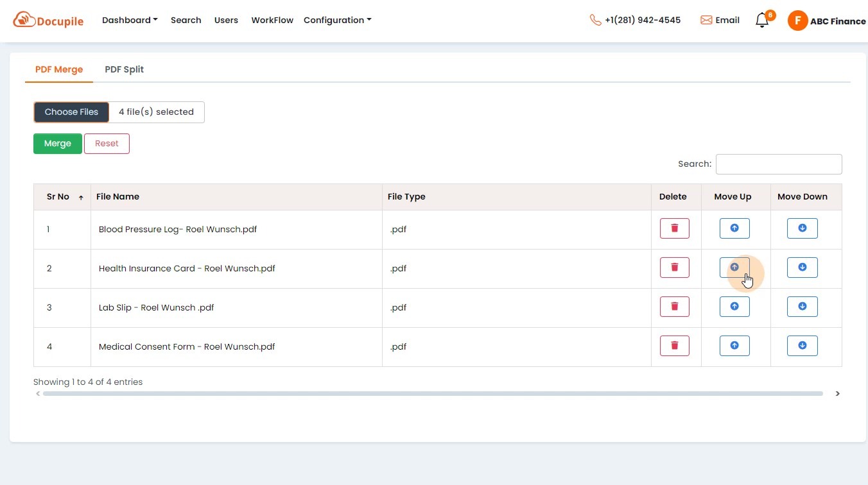868x485 pixels.
Task: Open the WorkFlow page
Action: (x=272, y=20)
